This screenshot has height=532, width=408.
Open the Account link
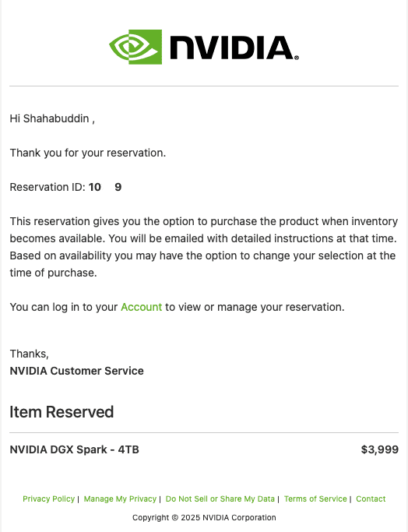[142, 307]
